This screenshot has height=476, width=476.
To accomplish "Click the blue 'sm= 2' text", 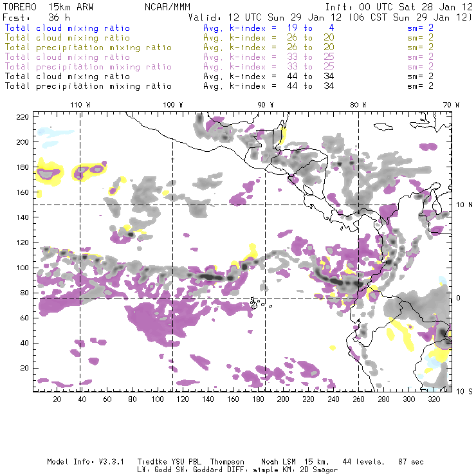I will tap(420, 28).
